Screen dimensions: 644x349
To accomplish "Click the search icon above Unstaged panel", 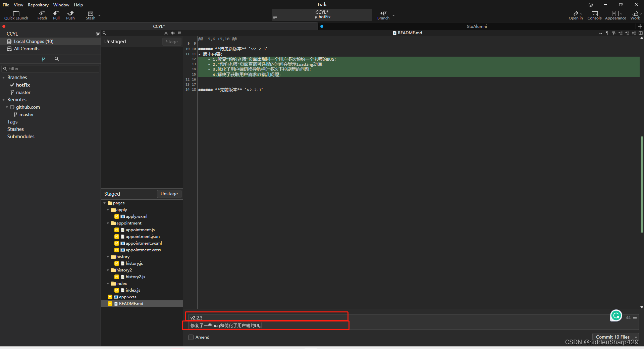I will pos(104,33).
